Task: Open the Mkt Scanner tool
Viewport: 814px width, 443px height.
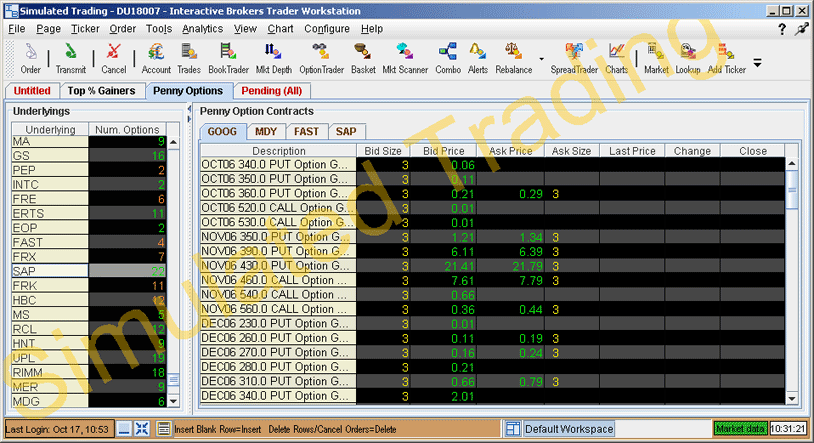Action: (405, 58)
